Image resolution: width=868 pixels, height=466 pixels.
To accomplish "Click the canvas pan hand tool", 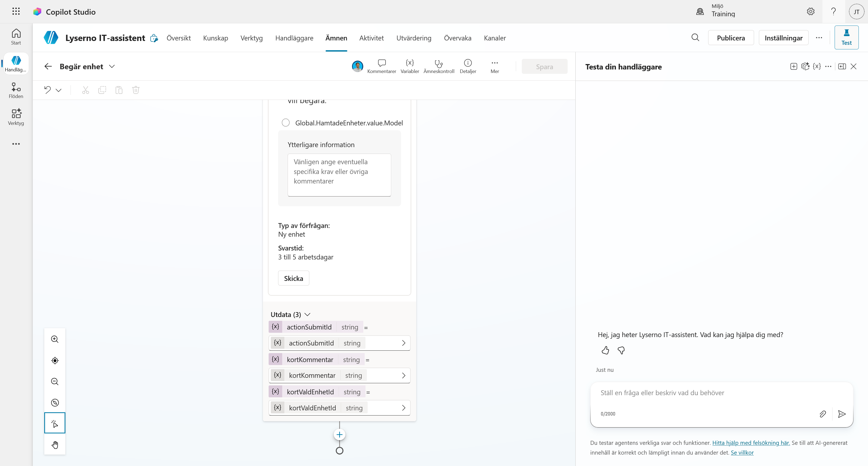I will [55, 445].
